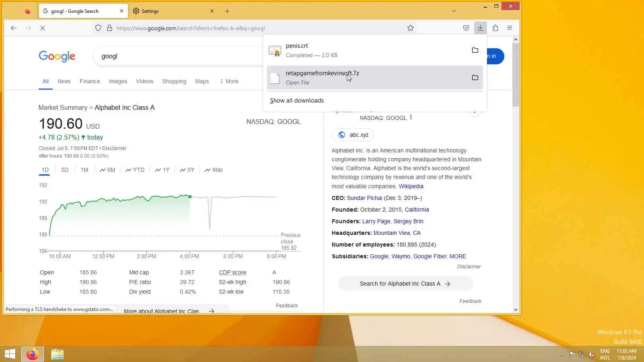Close the Settings tab
The width and height of the screenshot is (644, 362).
212,11
